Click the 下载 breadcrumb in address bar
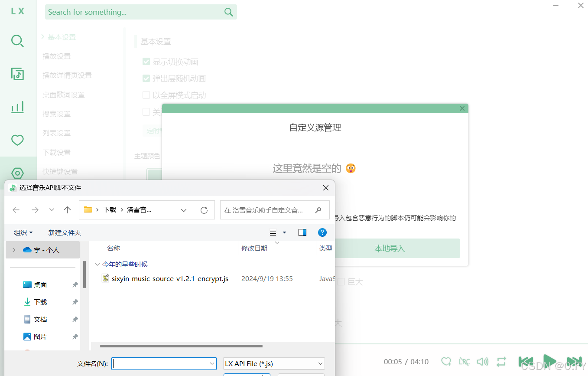This screenshot has height=376, width=588. pyautogui.click(x=110, y=210)
